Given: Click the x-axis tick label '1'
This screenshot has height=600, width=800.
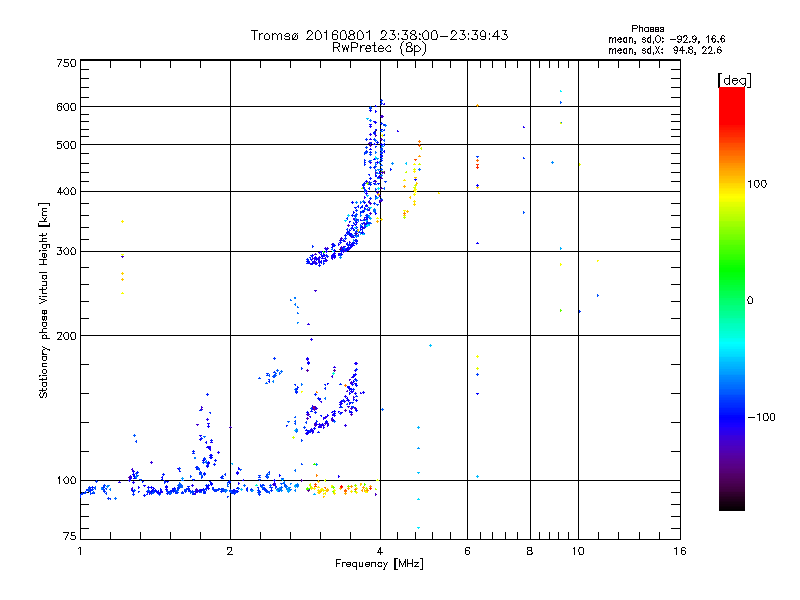Looking at the screenshot, I should pos(80,551).
